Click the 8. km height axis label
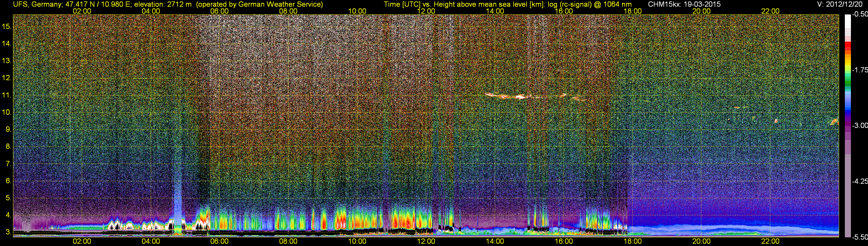868x246 pixels. pos(8,147)
